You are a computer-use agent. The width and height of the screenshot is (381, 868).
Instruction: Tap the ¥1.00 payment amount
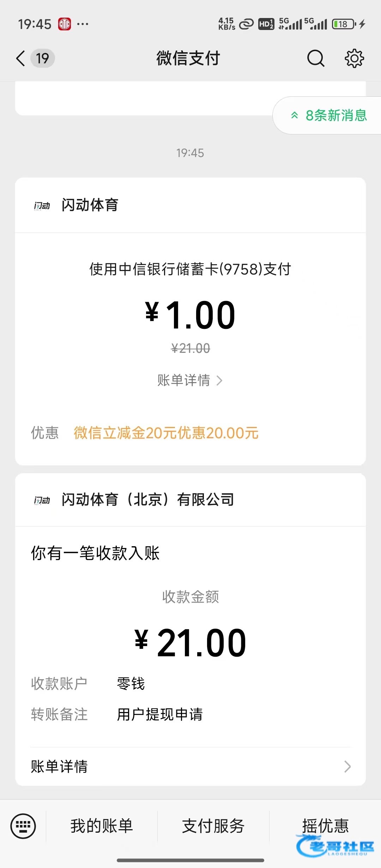tap(190, 315)
